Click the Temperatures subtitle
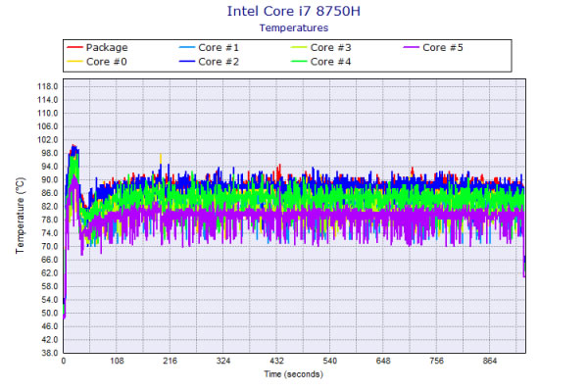This screenshot has height=392, width=588. point(294,28)
